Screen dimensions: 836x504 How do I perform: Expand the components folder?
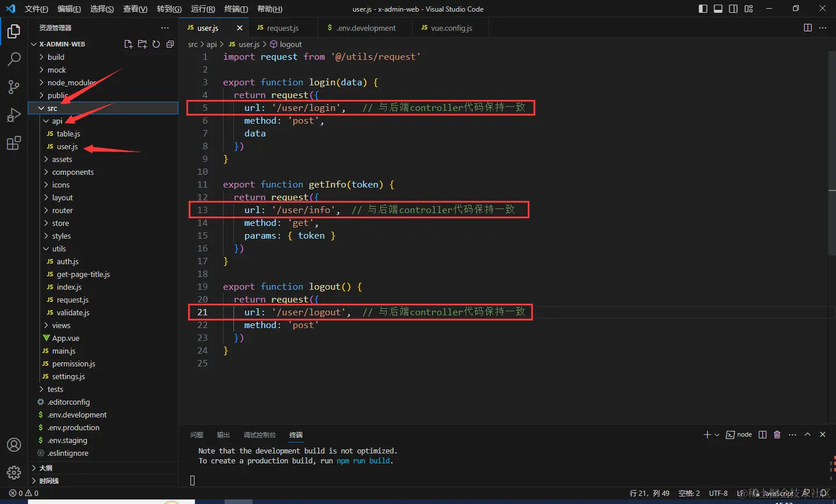103,172
